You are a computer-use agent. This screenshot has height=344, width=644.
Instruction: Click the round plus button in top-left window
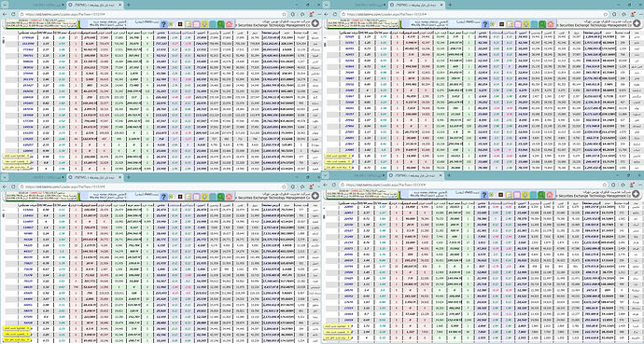tap(315, 24)
